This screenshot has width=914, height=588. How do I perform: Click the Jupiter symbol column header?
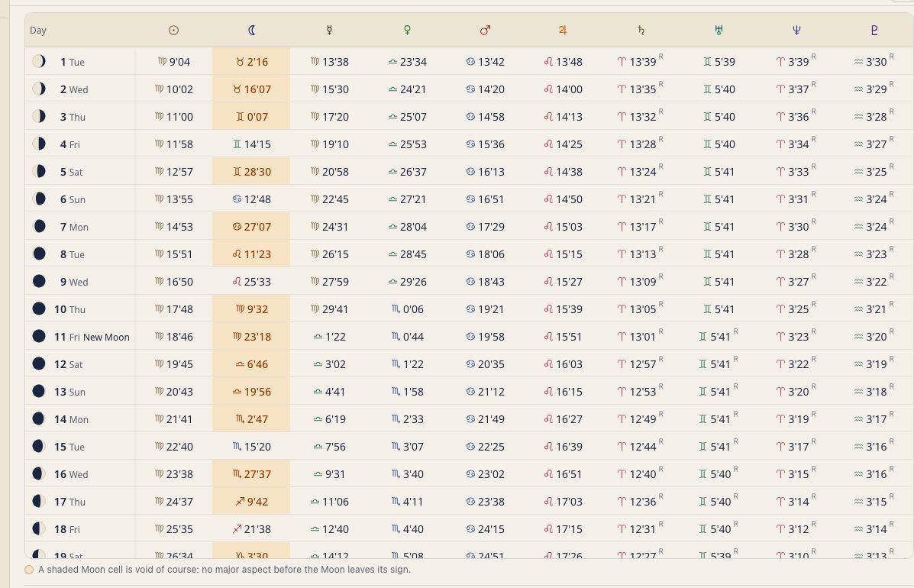click(x=563, y=31)
